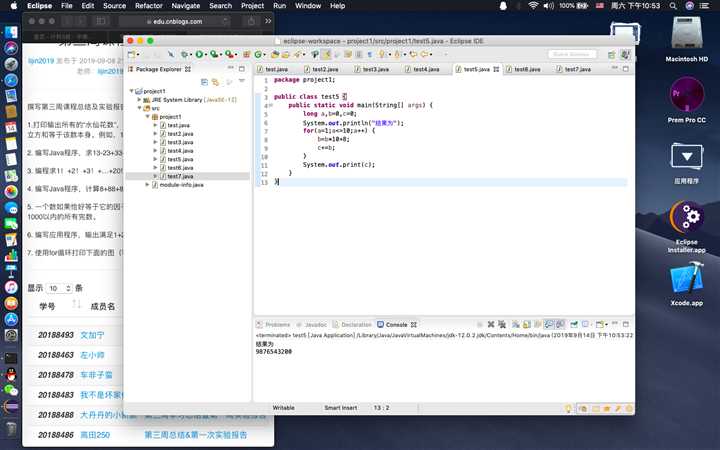720x450 pixels.
Task: Open Spotlight search in menu bar
Action: click(x=673, y=6)
